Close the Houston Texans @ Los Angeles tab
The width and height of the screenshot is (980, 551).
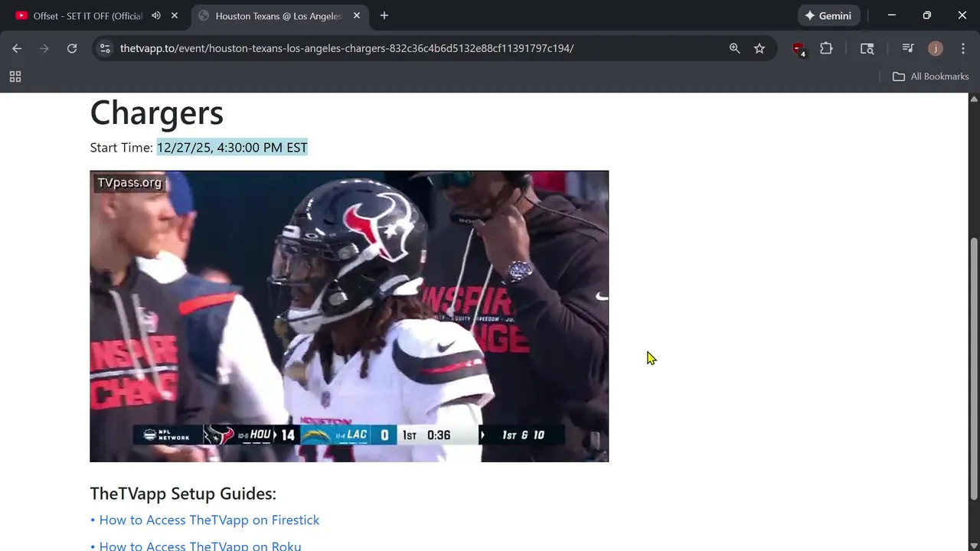coord(357,15)
